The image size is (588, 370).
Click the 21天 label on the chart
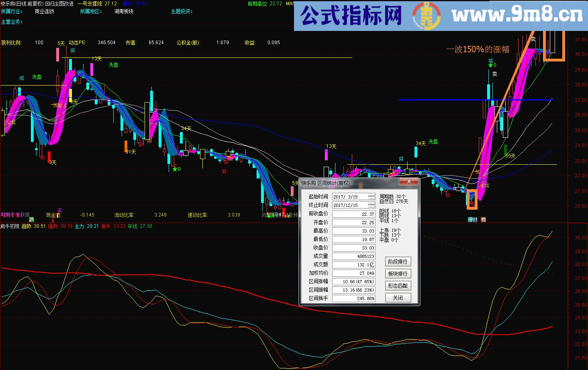131,152
